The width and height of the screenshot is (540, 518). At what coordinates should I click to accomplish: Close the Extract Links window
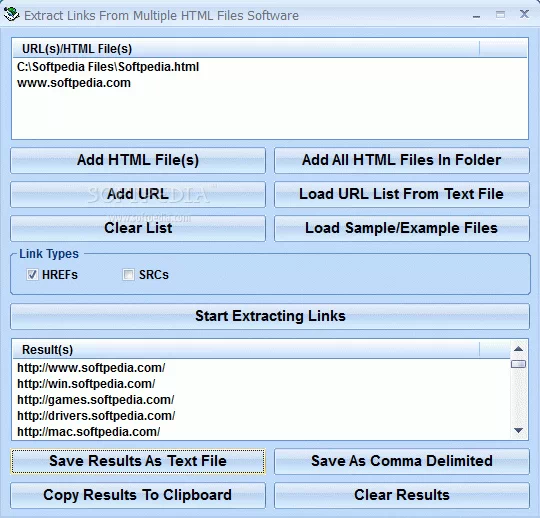click(524, 14)
